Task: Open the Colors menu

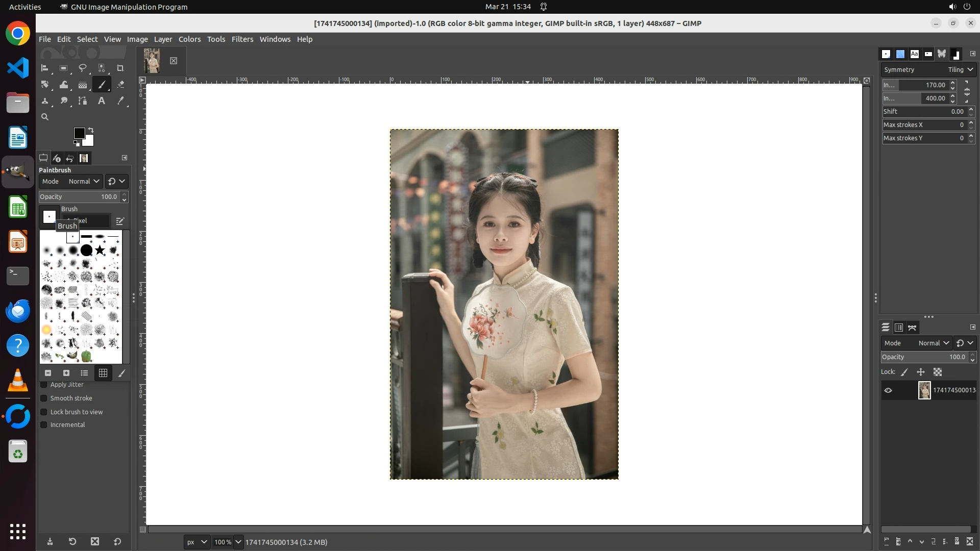Action: coord(189,39)
